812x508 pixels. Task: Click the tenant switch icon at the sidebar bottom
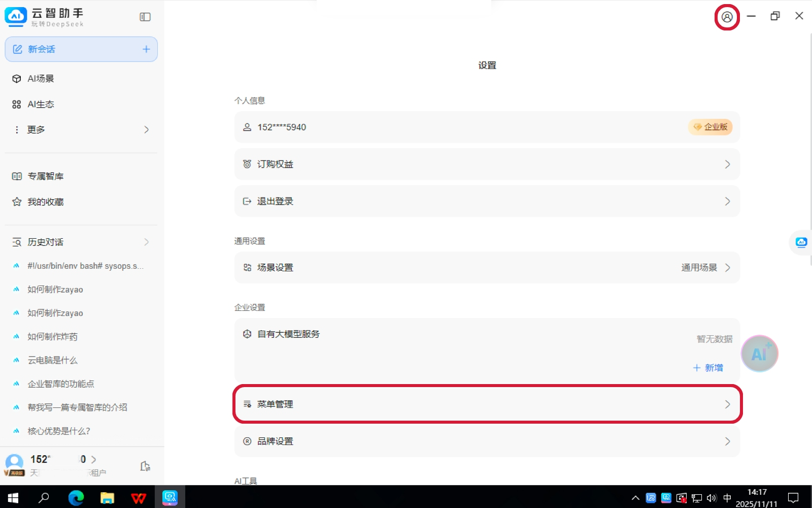[x=145, y=466]
